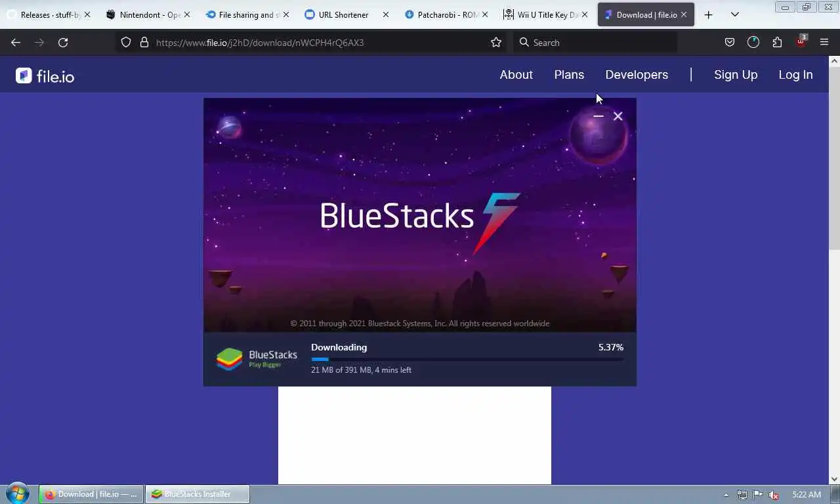Open the Windows Start menu
This screenshot has width=840, height=504.
point(17,494)
